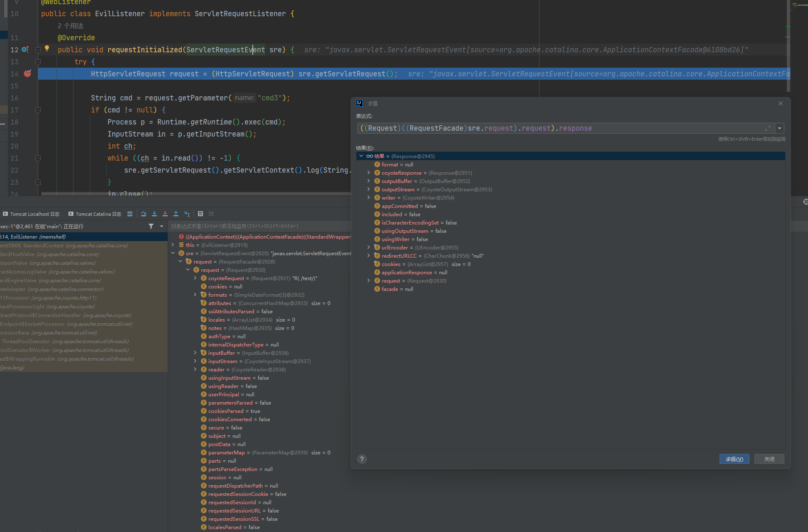Click the Step Over debugger icon
This screenshot has width=808, height=532.
(144, 214)
